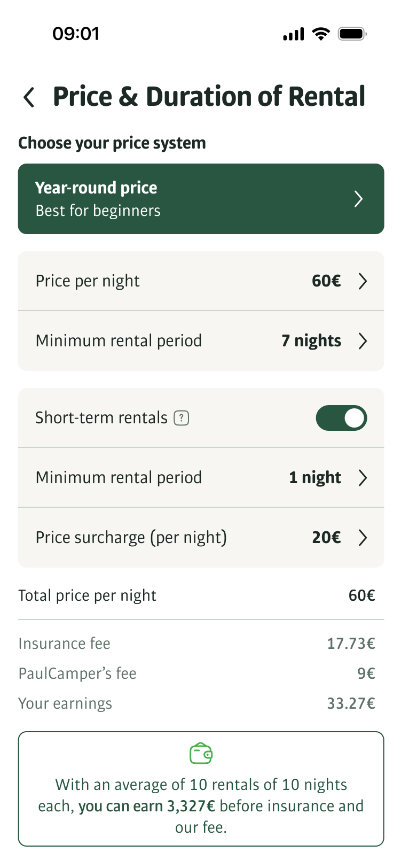Tap the battery status icon
401x868 pixels.
352,35
